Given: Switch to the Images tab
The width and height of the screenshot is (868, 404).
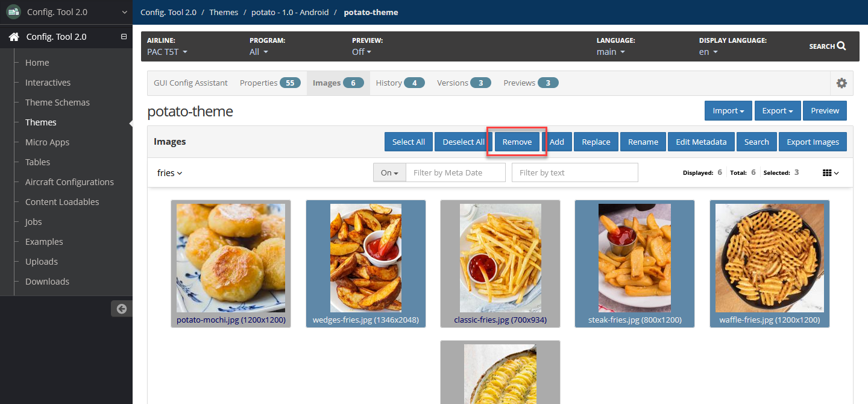Looking at the screenshot, I should (x=338, y=83).
